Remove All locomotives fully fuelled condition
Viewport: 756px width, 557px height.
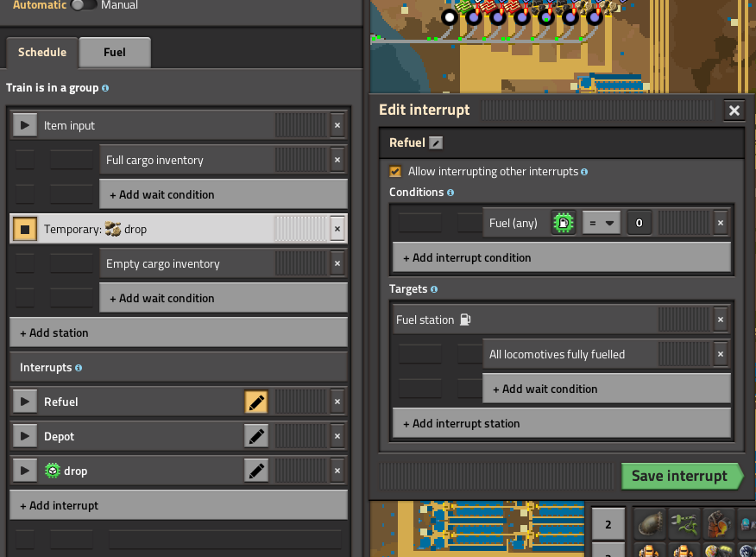[x=721, y=354]
